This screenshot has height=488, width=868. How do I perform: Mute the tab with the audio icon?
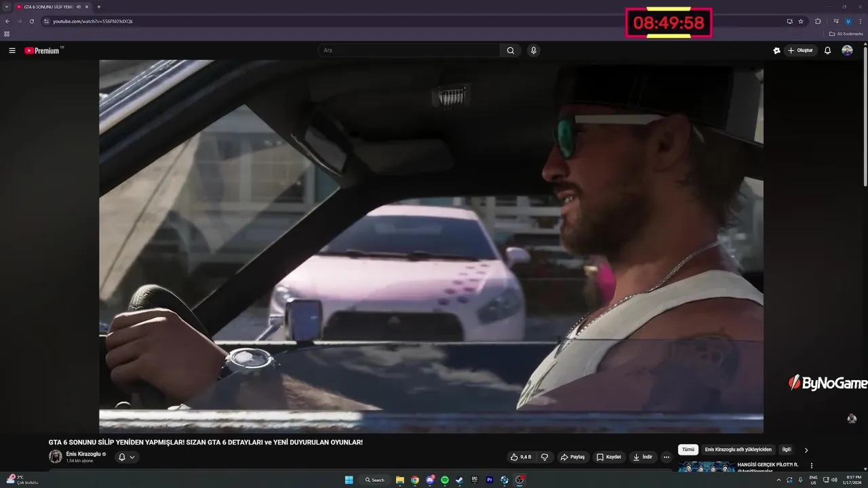(79, 7)
